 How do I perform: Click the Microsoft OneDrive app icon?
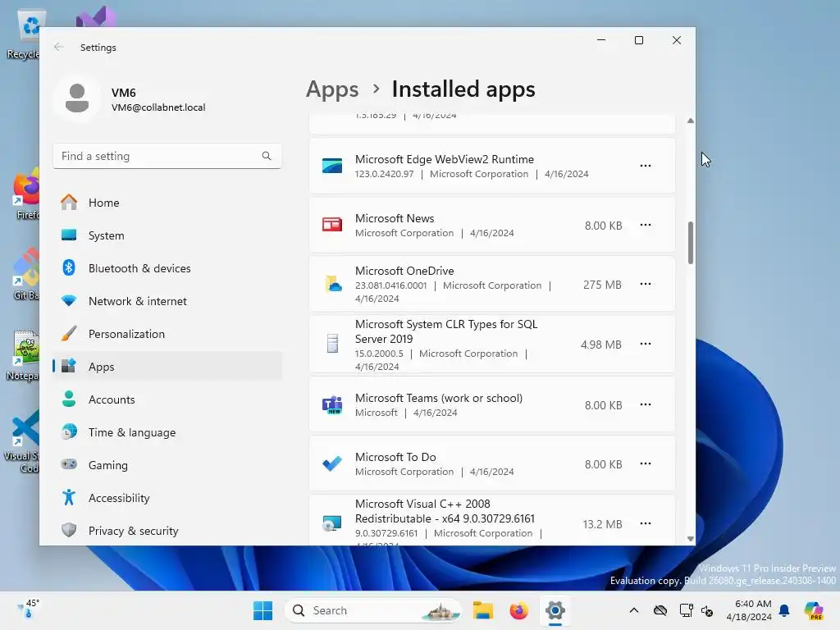click(x=332, y=283)
